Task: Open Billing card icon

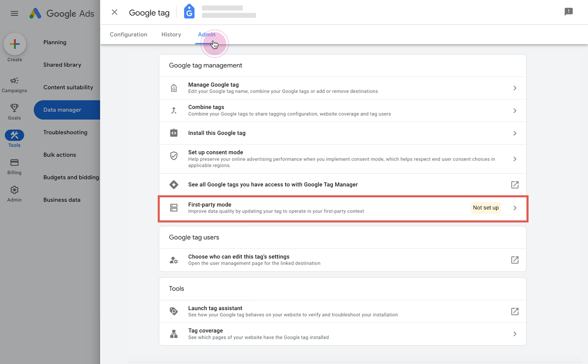Action: point(14,163)
